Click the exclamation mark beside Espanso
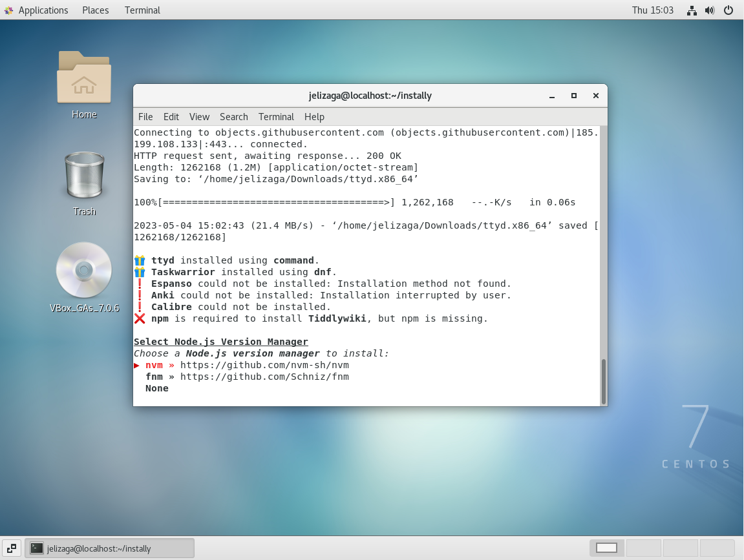 pos(140,284)
